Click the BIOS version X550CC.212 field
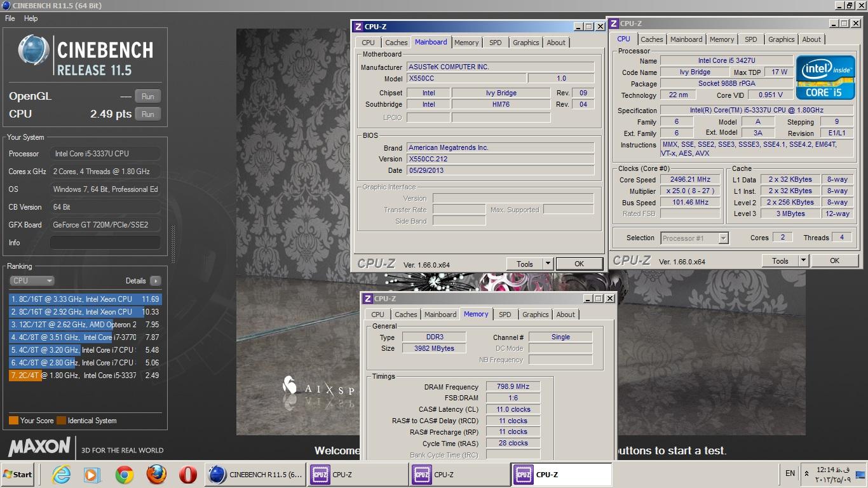 500,159
